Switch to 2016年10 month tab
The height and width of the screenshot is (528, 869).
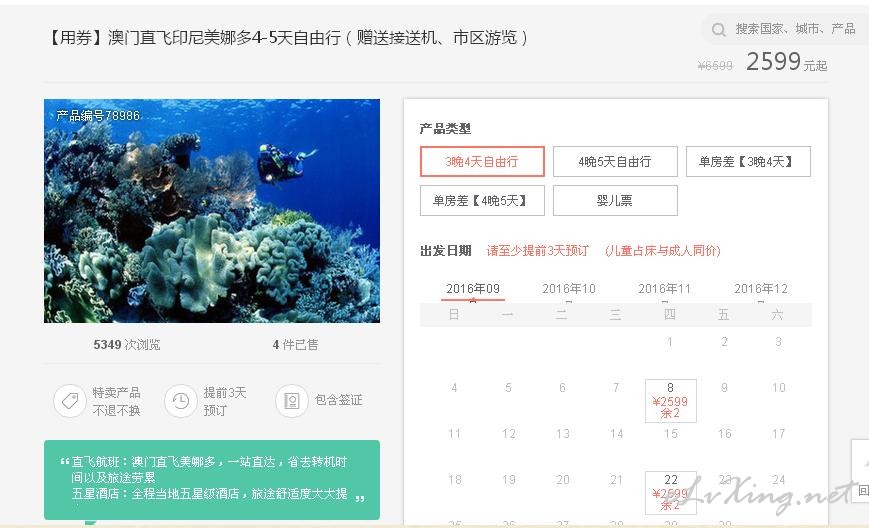pyautogui.click(x=569, y=289)
